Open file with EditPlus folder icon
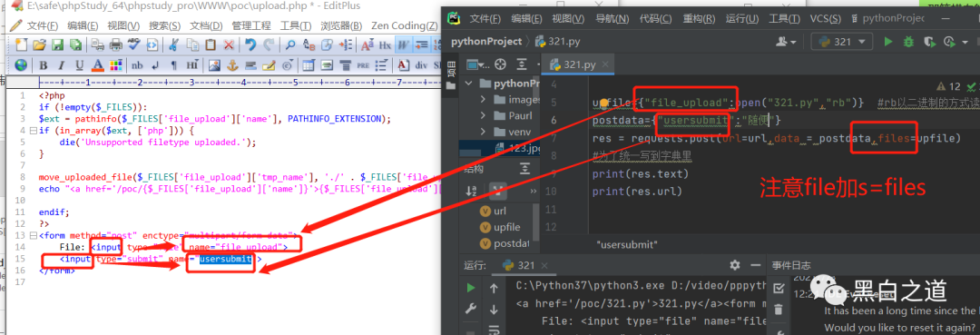 (39, 44)
